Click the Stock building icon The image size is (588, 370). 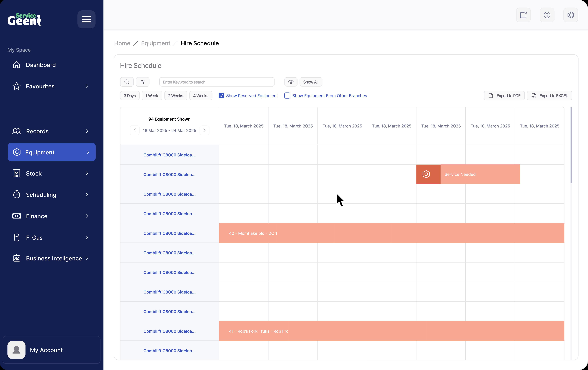pos(17,173)
